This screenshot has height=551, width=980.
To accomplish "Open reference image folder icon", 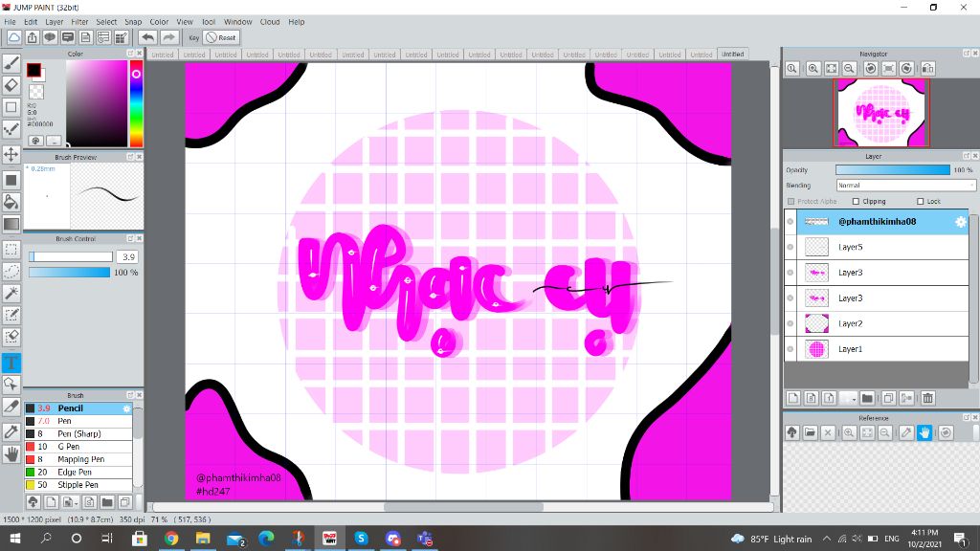I will (x=810, y=432).
